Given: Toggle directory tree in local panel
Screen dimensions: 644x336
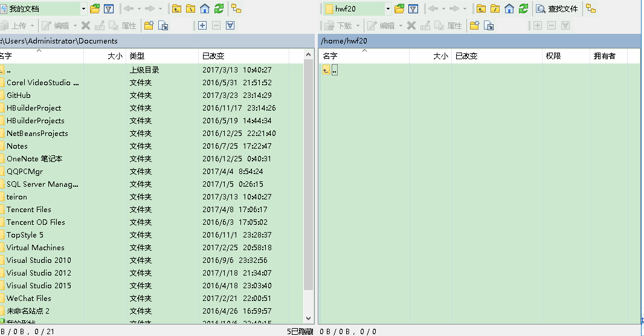Looking at the screenshot, I should point(236,8).
